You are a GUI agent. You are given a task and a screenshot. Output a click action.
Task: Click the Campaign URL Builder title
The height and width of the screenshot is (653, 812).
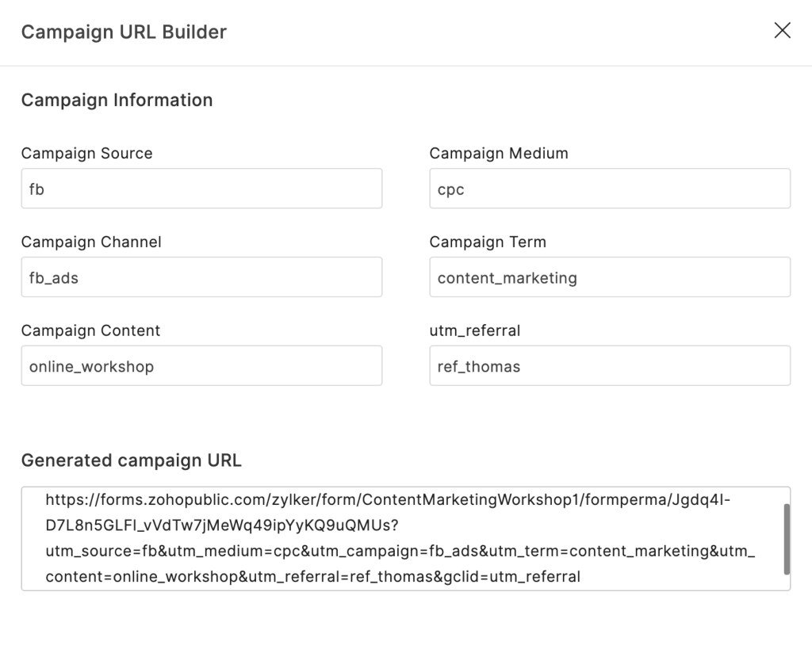(124, 32)
